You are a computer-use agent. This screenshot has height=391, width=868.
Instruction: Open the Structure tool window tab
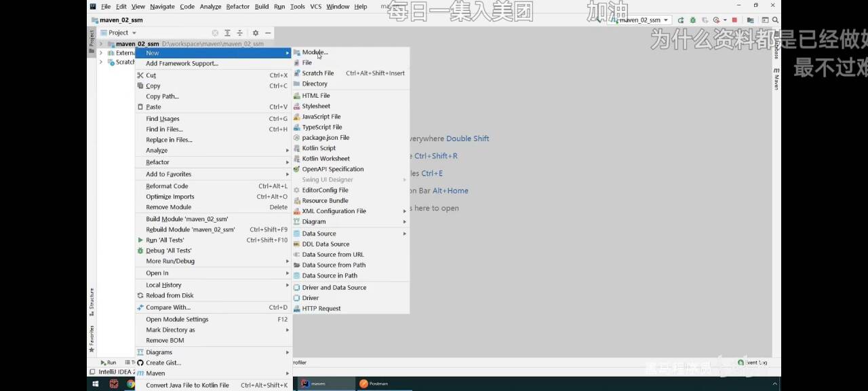coord(92,301)
